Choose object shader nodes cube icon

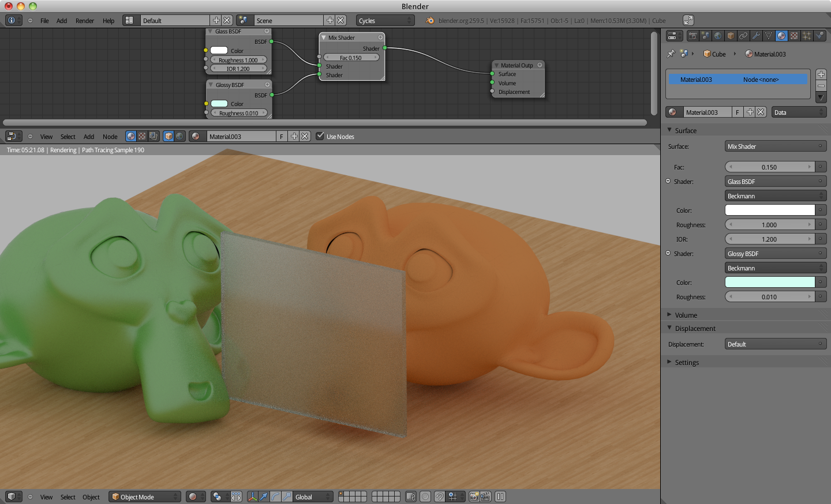click(x=169, y=137)
